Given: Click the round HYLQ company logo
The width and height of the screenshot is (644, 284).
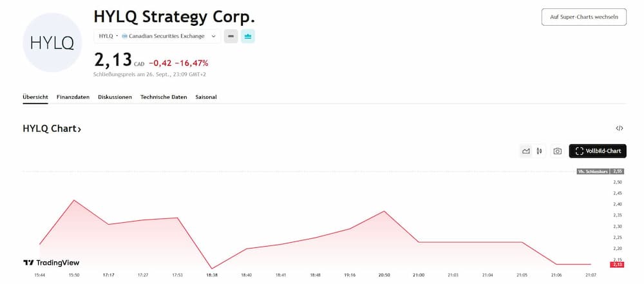Looking at the screenshot, I should [x=52, y=43].
